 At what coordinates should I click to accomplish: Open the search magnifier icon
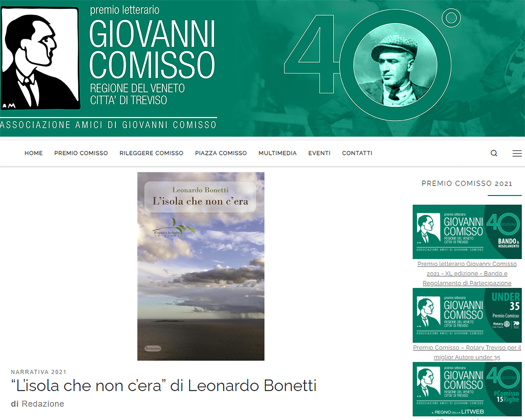pyautogui.click(x=494, y=153)
